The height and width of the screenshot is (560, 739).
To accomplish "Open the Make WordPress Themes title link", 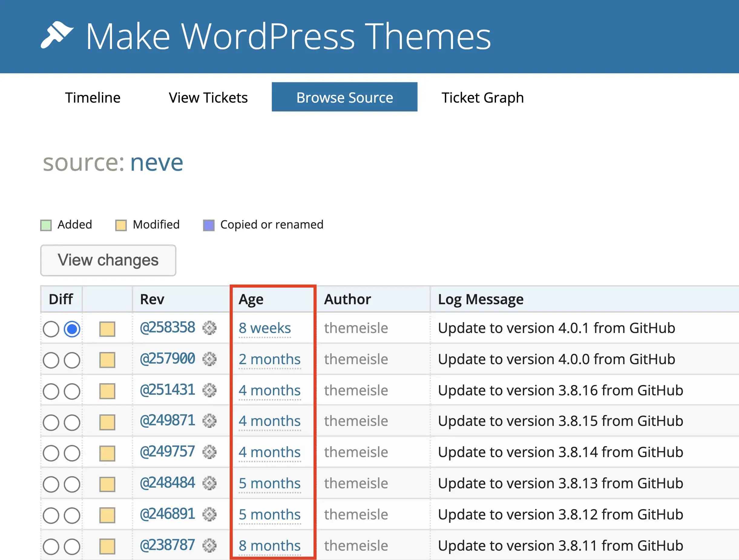I will [288, 36].
